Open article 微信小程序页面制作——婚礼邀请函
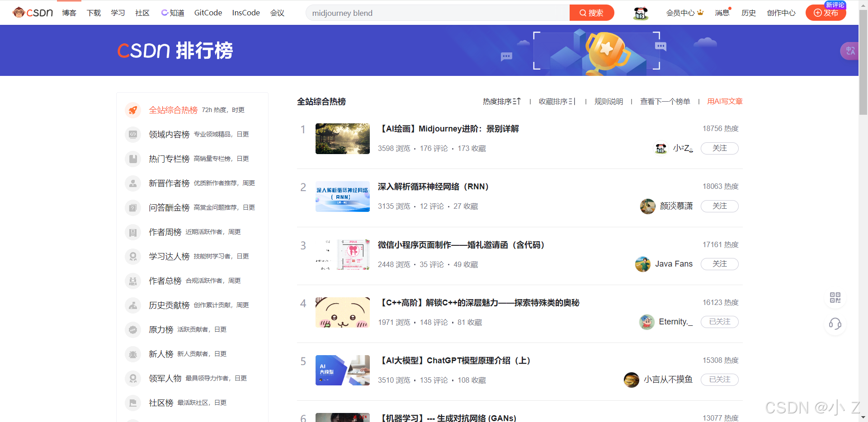This screenshot has height=422, width=868. click(462, 245)
